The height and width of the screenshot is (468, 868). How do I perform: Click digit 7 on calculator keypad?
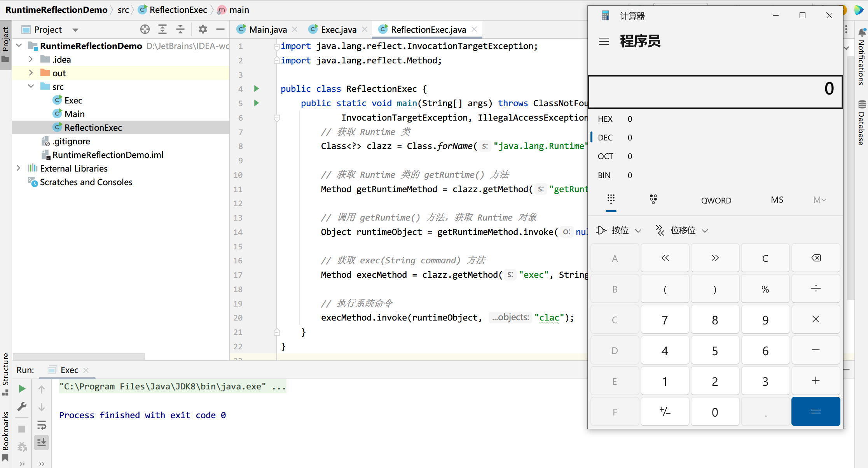(x=665, y=319)
